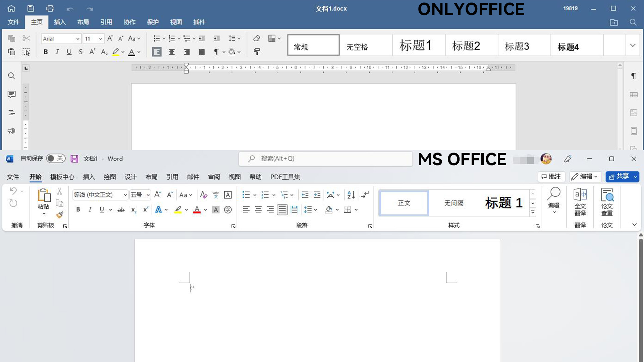Toggle bold formatting in MS Office

pyautogui.click(x=78, y=209)
